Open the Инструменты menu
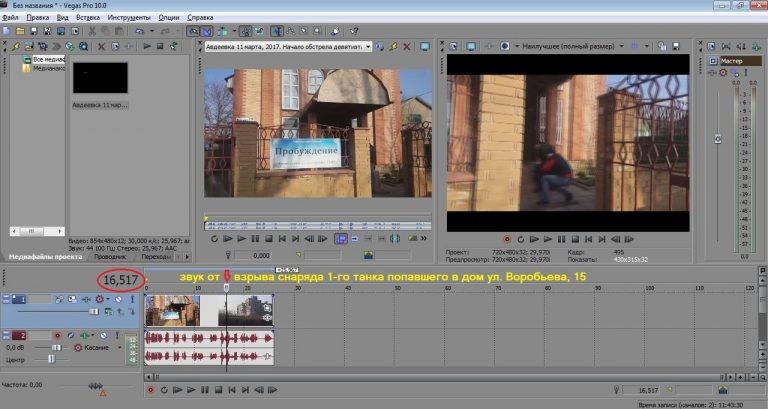The width and height of the screenshot is (768, 409). [x=127, y=18]
